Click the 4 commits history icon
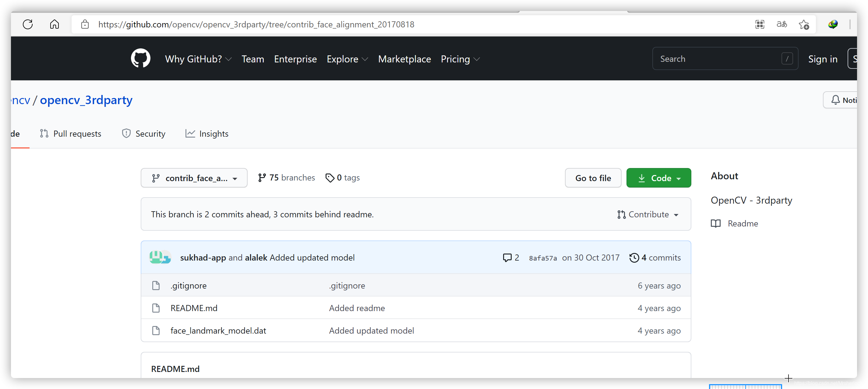Screen dimensions: 868x389 [634, 258]
